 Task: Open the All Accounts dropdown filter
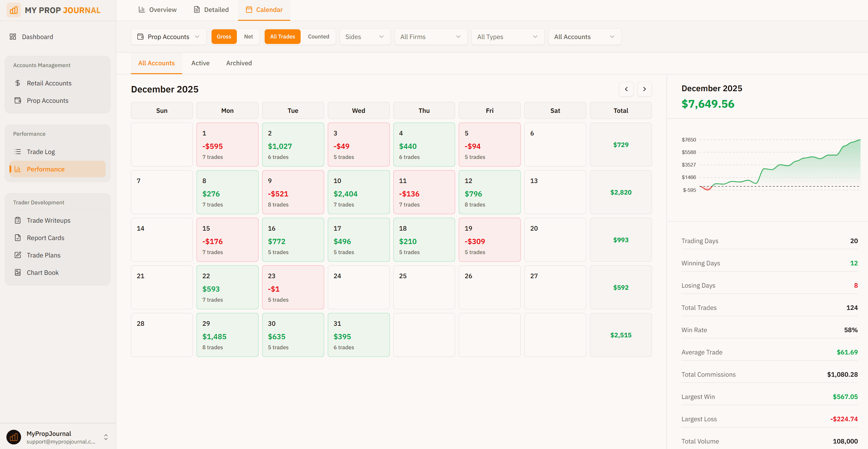pyautogui.click(x=585, y=37)
